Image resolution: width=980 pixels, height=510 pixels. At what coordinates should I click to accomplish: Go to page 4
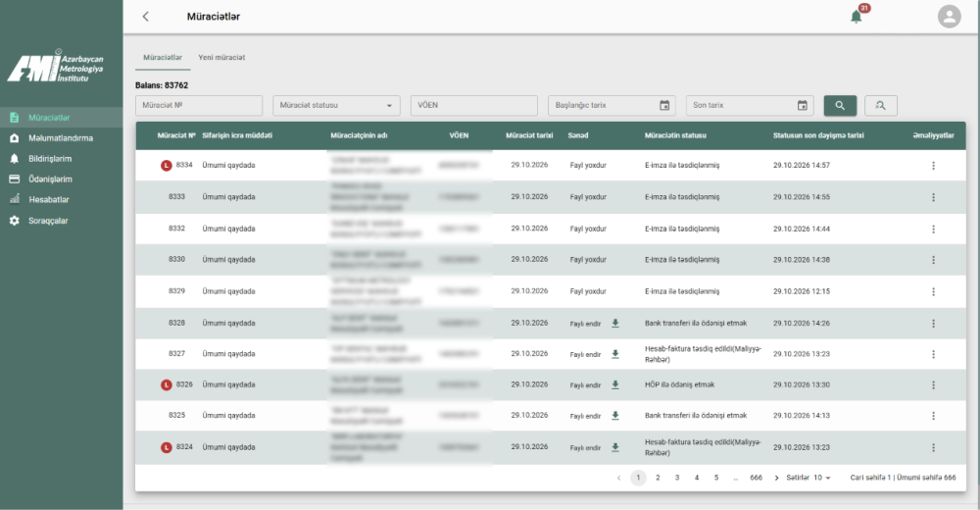click(x=696, y=478)
